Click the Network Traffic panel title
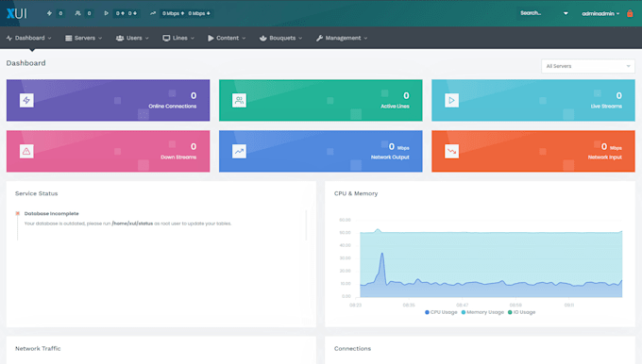 click(38, 349)
